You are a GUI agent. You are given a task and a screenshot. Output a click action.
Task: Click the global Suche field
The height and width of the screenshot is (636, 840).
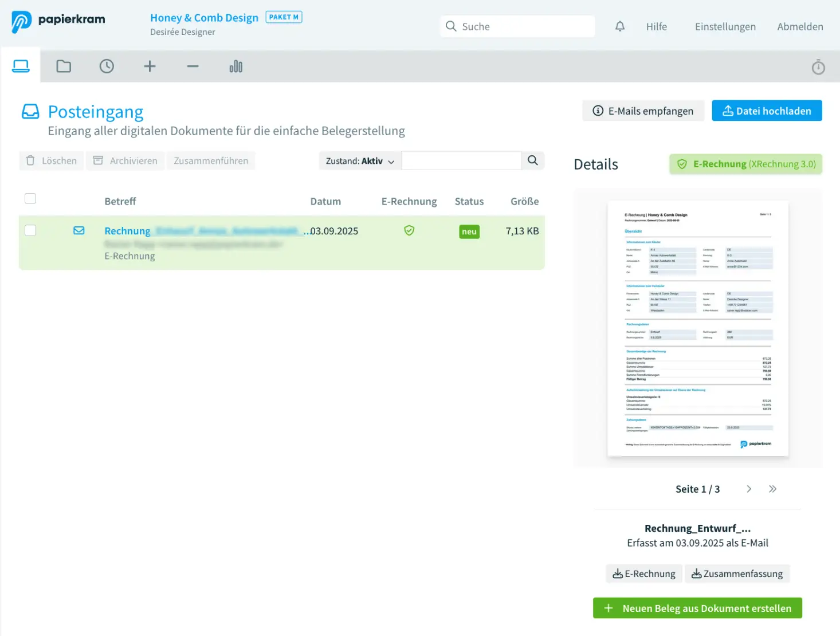pos(517,26)
